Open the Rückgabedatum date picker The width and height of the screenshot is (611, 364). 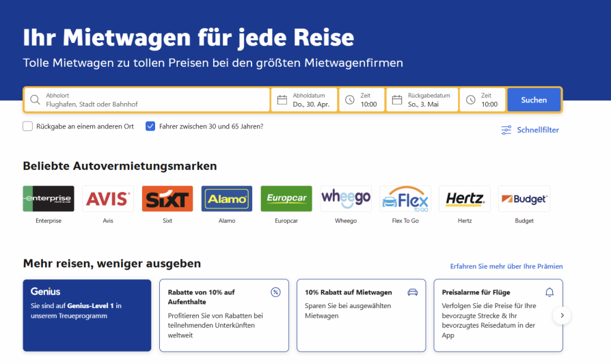[422, 100]
